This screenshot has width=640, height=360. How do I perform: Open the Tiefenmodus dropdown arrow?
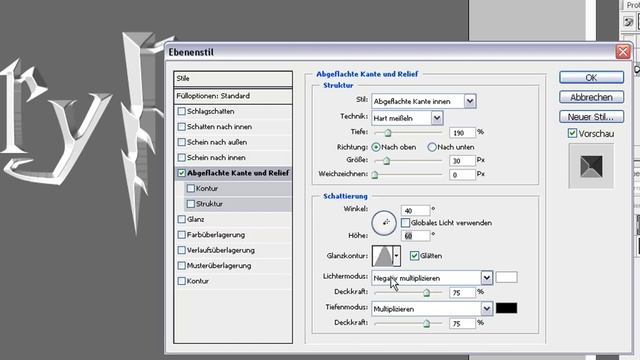487,309
